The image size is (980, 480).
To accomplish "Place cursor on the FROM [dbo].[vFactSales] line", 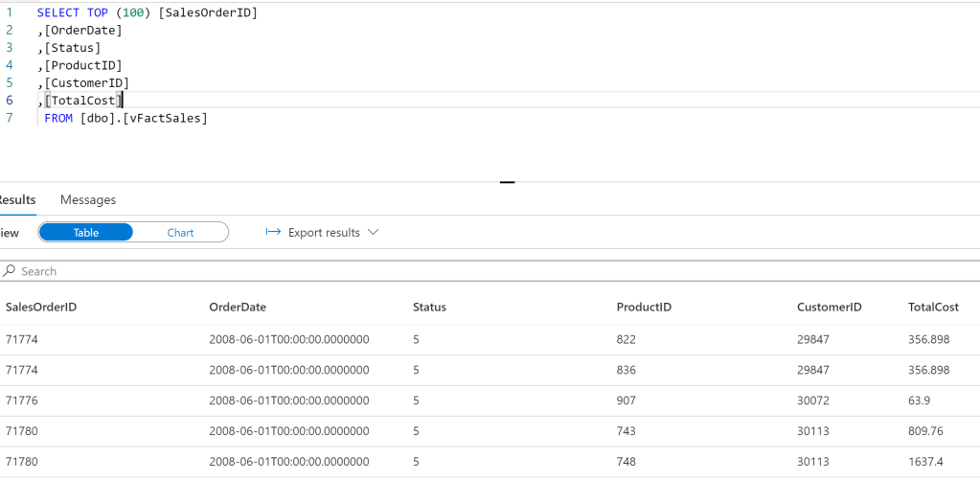I will click(125, 118).
